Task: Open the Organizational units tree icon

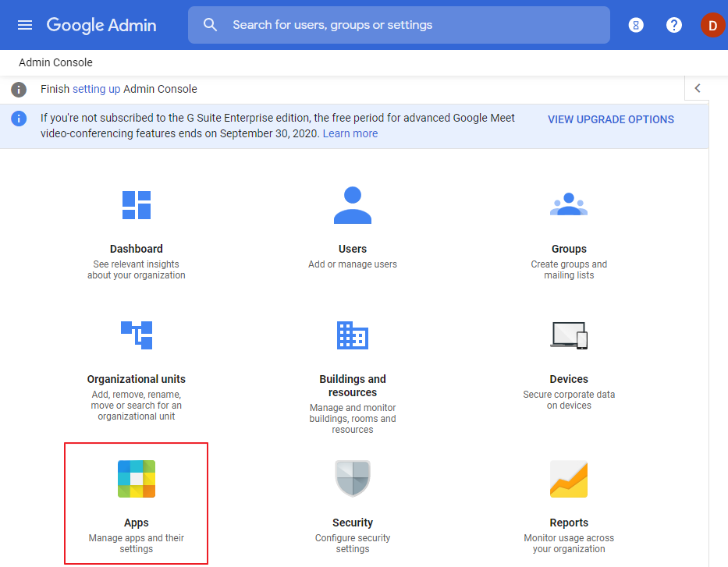Action: [x=137, y=335]
